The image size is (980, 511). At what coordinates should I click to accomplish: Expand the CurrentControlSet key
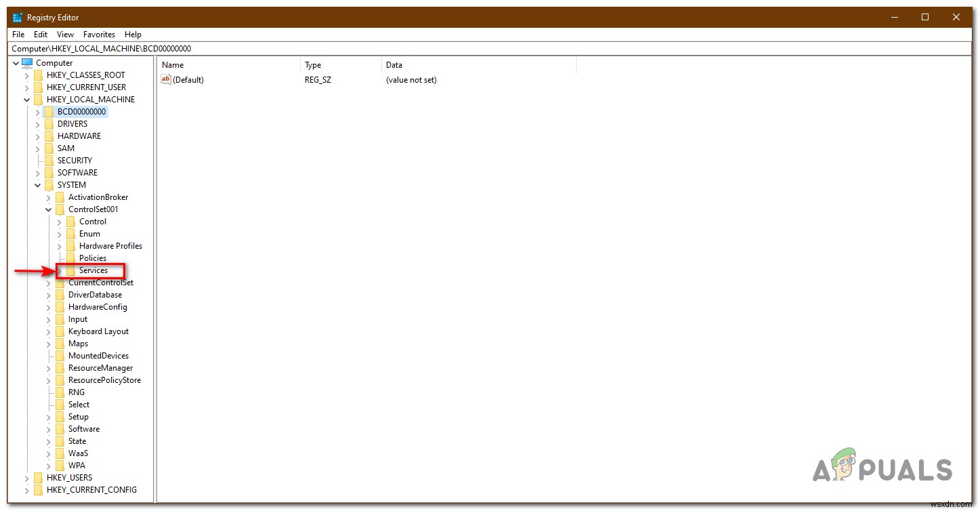[x=48, y=282]
